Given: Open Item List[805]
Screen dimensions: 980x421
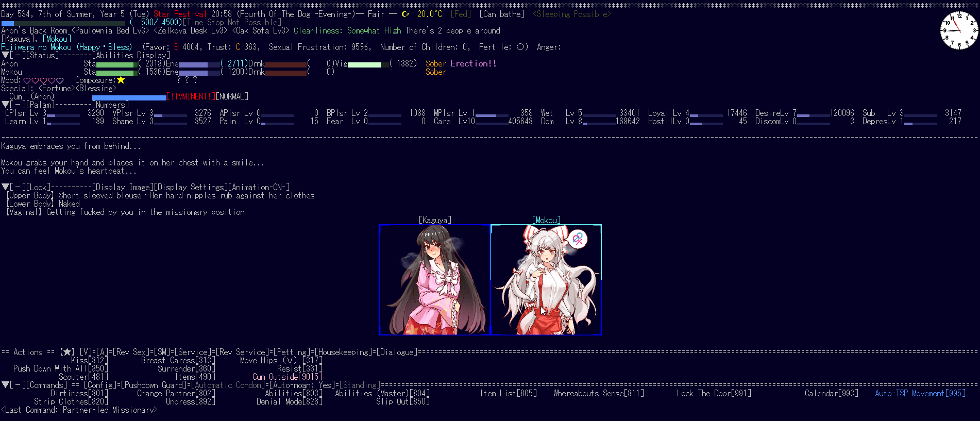Looking at the screenshot, I should pos(508,394).
